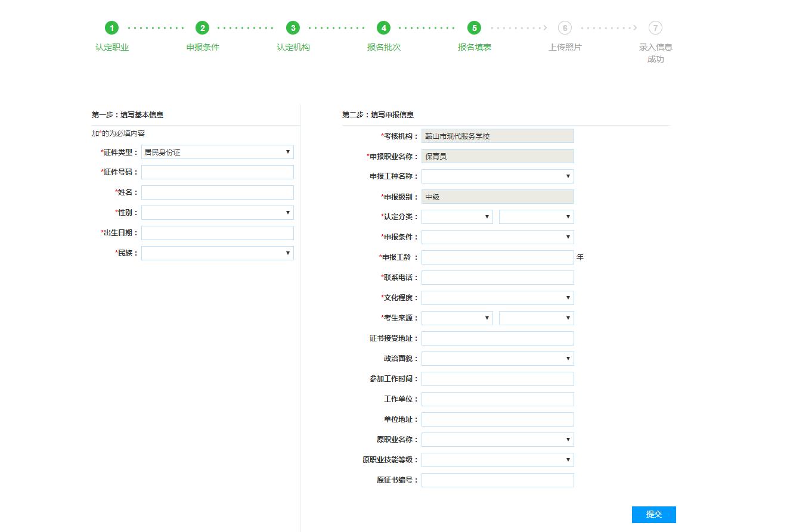Expand the 性别 dropdown
This screenshot has height=532, width=787.
pos(217,213)
